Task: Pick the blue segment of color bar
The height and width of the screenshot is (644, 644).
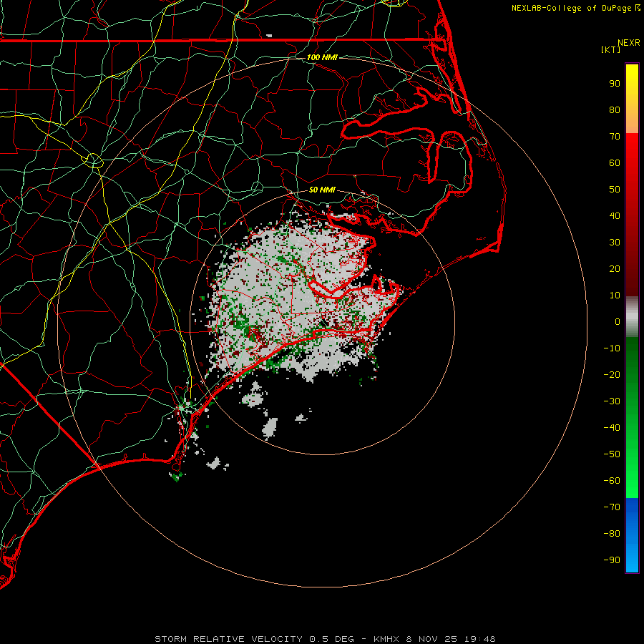Action: point(632,535)
